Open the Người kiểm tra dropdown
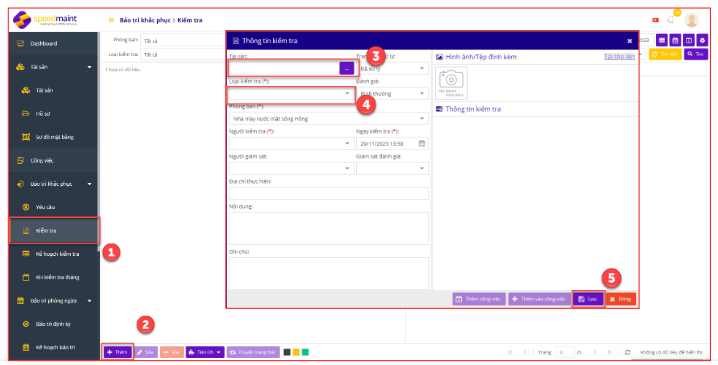Image resolution: width=718 pixels, height=365 pixels. (291, 143)
